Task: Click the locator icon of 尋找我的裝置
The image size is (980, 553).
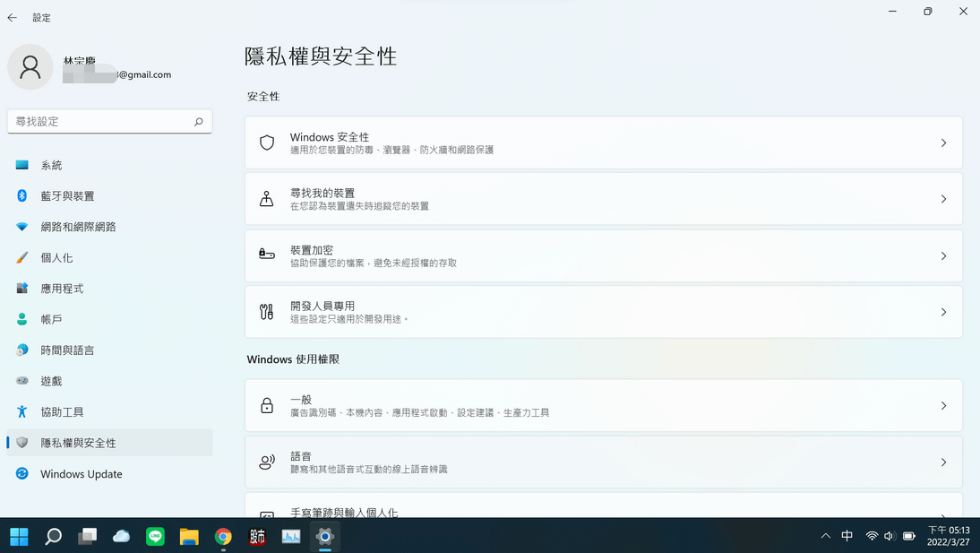Action: 267,199
